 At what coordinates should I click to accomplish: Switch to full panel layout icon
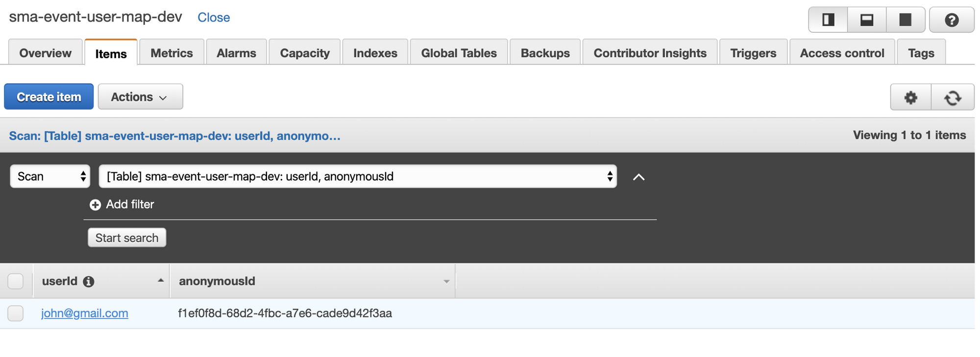(x=906, y=20)
